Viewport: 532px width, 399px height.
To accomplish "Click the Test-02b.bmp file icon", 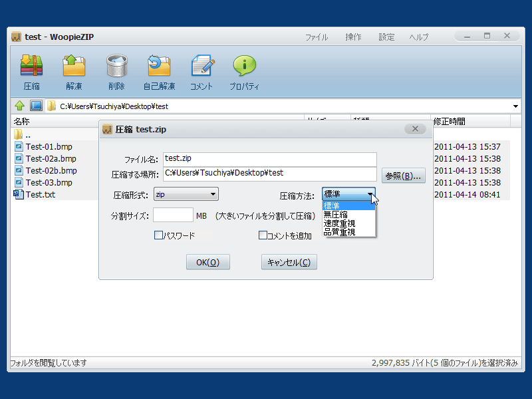I will [19, 170].
